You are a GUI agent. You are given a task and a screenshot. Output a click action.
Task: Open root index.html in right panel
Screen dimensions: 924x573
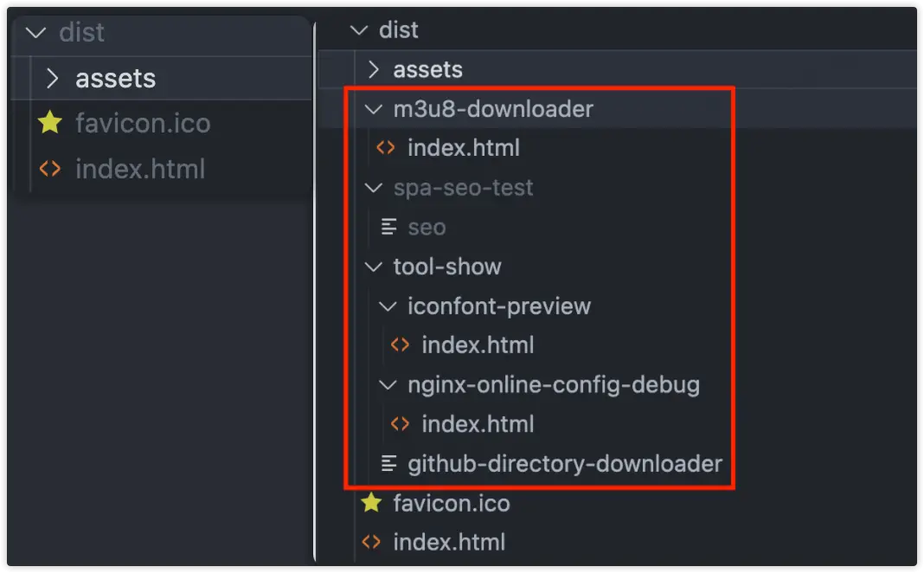point(449,543)
